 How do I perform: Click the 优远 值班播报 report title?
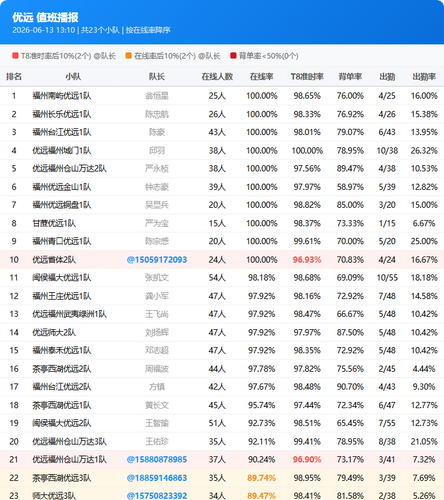tap(45, 17)
